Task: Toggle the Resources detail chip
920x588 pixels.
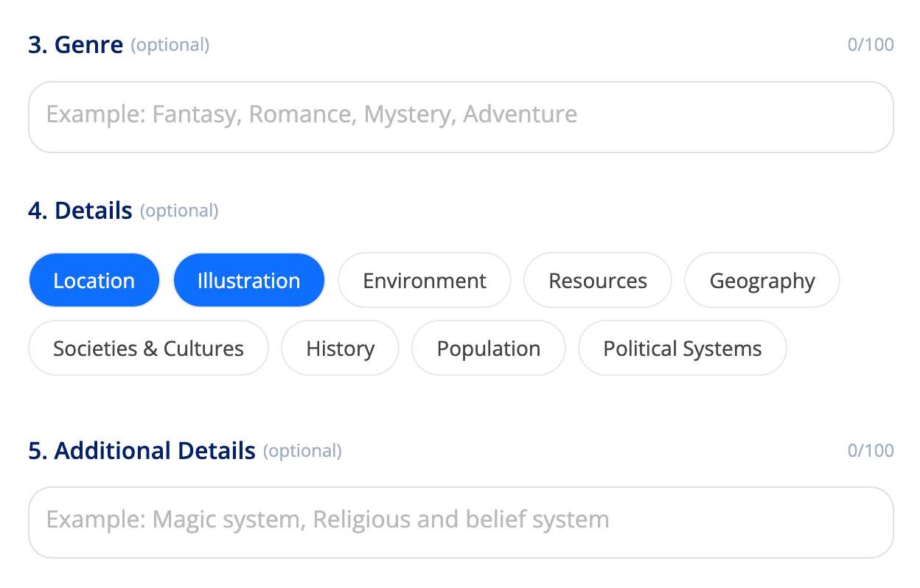Action: 598,280
